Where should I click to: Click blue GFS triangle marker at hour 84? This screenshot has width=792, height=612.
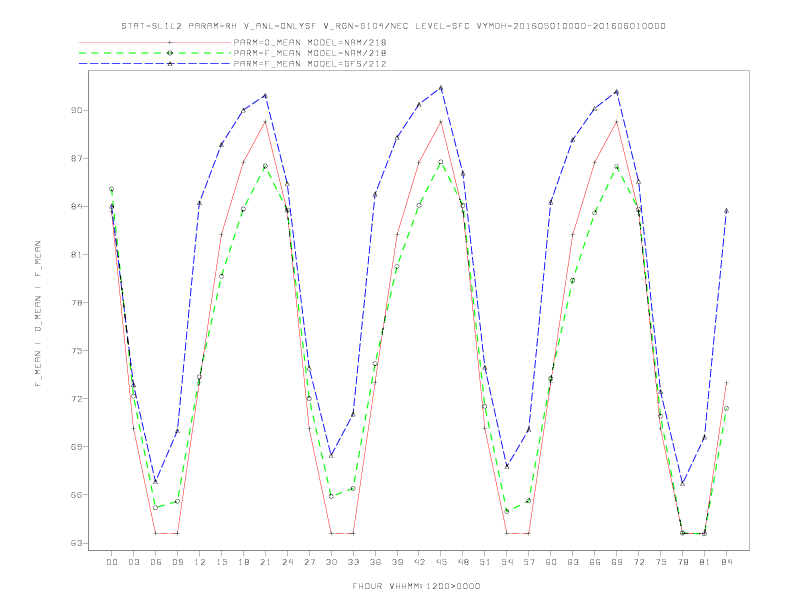coord(726,211)
